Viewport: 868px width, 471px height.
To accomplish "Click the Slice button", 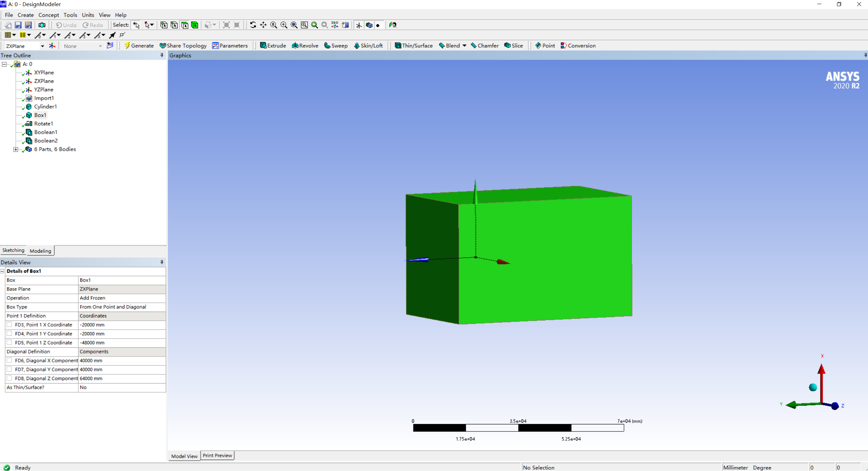I will pos(513,46).
